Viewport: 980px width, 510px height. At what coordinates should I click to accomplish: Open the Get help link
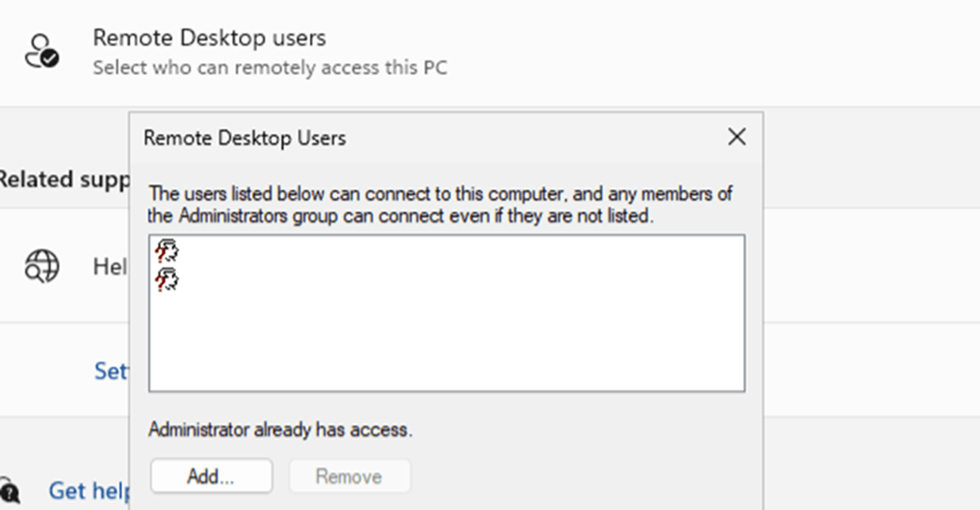[89, 491]
